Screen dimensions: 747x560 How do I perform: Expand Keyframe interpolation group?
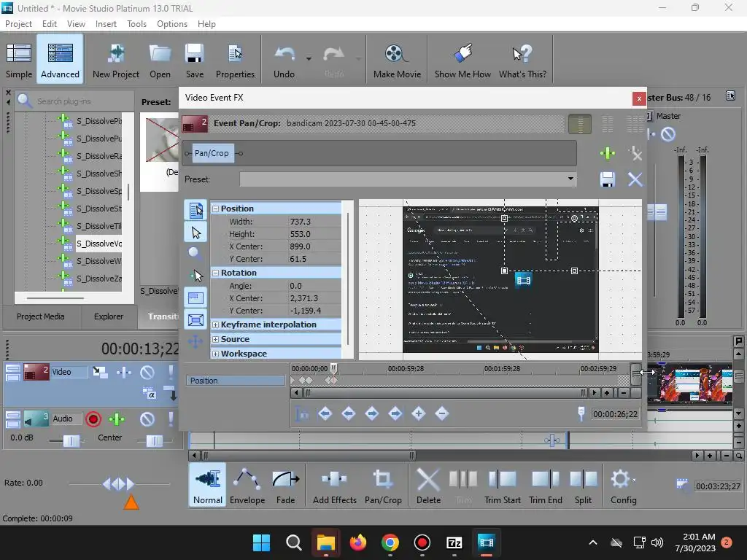click(215, 324)
